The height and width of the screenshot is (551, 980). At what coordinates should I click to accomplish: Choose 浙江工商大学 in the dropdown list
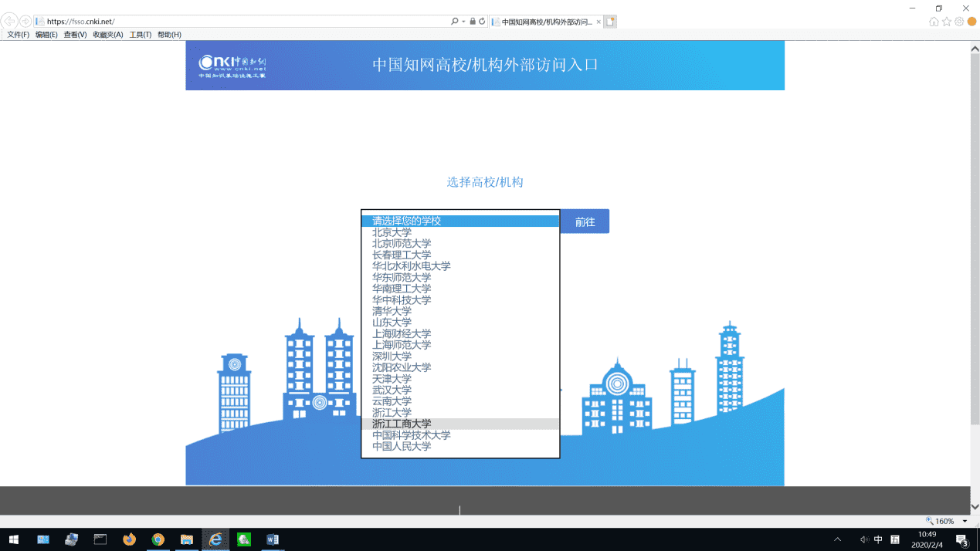402,424
